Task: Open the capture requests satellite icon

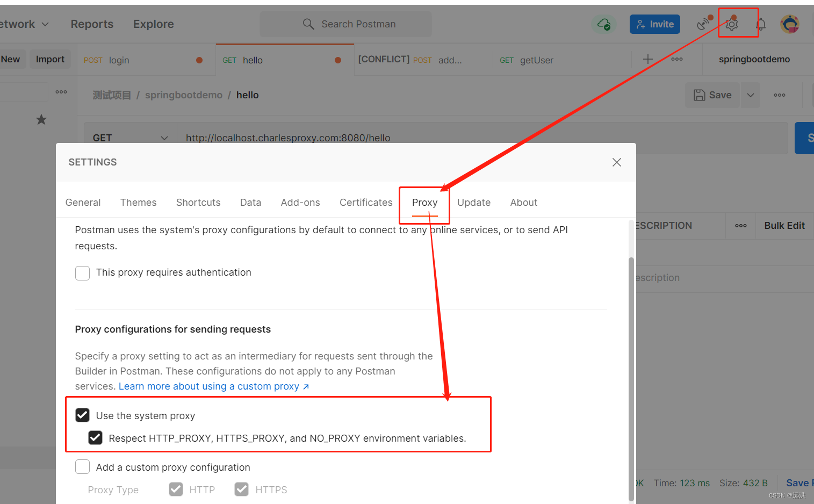Action: 703,24
